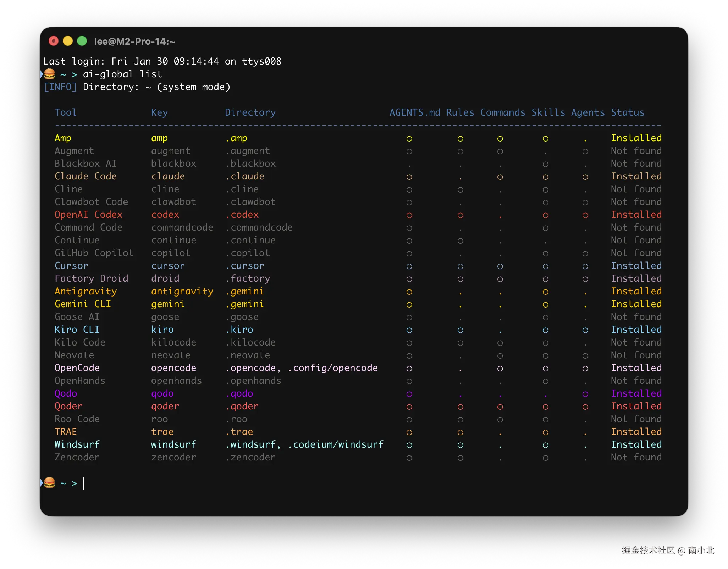
Task: Click the Not found status for Zencoder
Action: [x=636, y=457]
